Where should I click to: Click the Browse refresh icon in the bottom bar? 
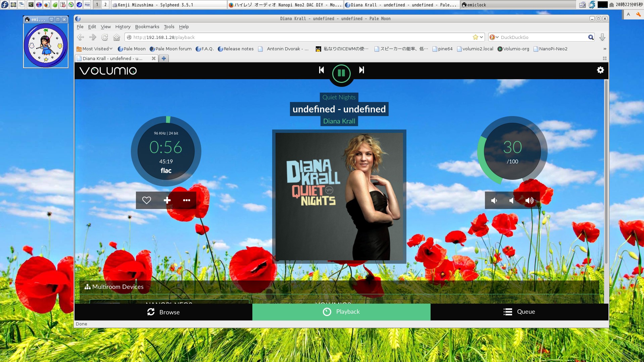[151, 312]
